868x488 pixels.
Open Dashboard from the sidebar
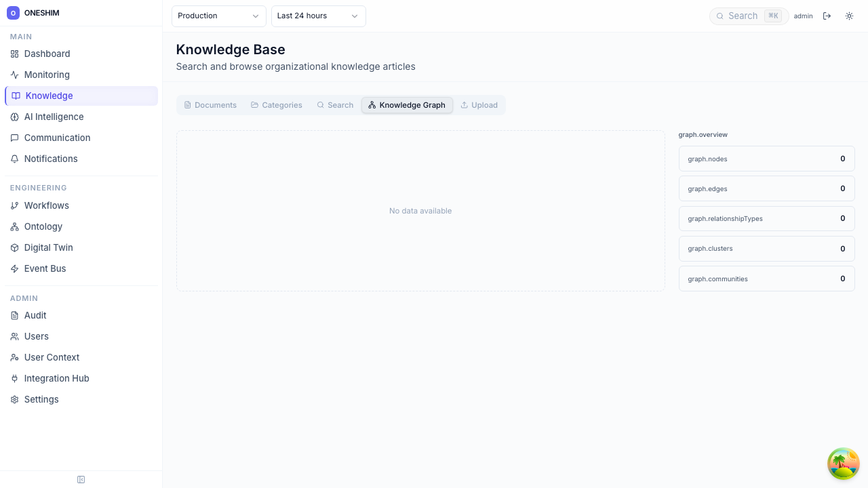[x=47, y=54]
